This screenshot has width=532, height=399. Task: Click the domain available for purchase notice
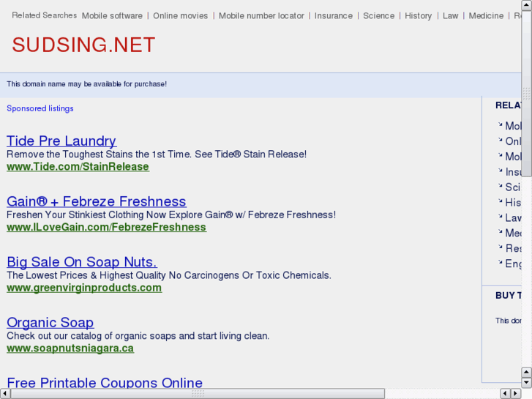[87, 84]
